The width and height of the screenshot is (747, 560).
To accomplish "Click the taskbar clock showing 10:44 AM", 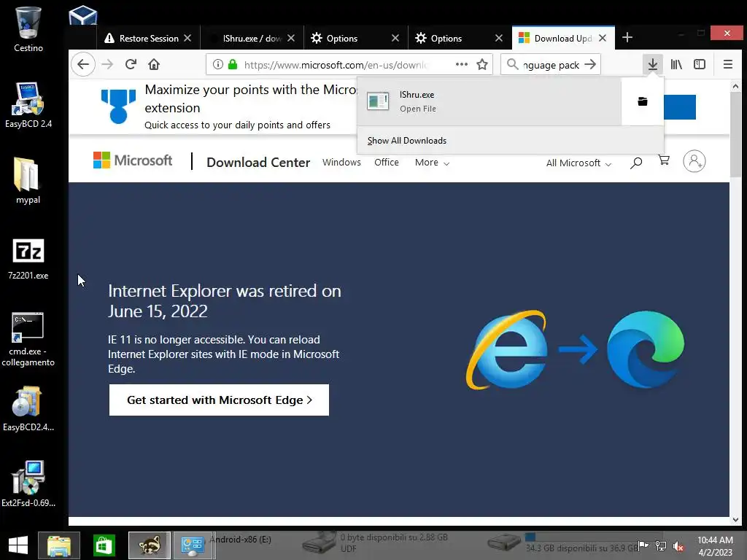I will coord(715,546).
